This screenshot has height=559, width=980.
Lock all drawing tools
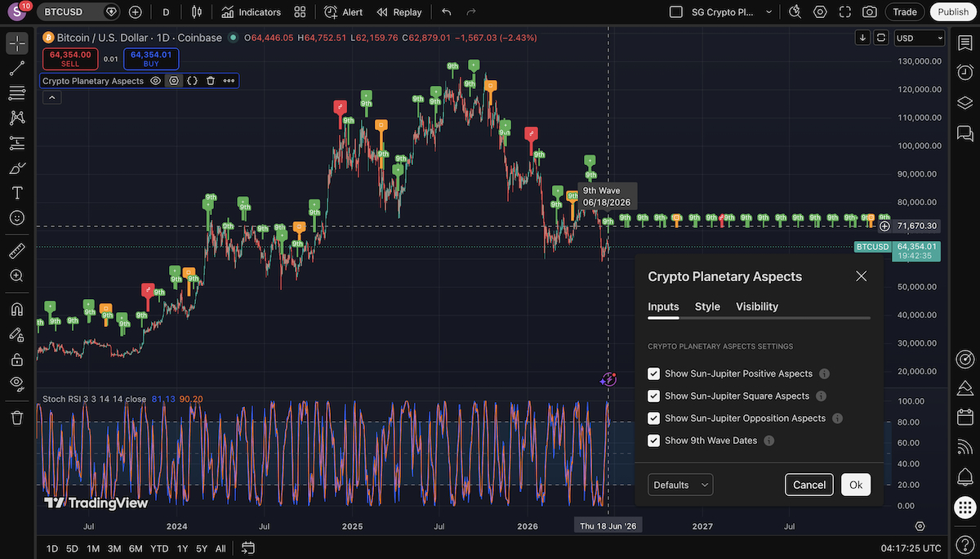point(16,359)
